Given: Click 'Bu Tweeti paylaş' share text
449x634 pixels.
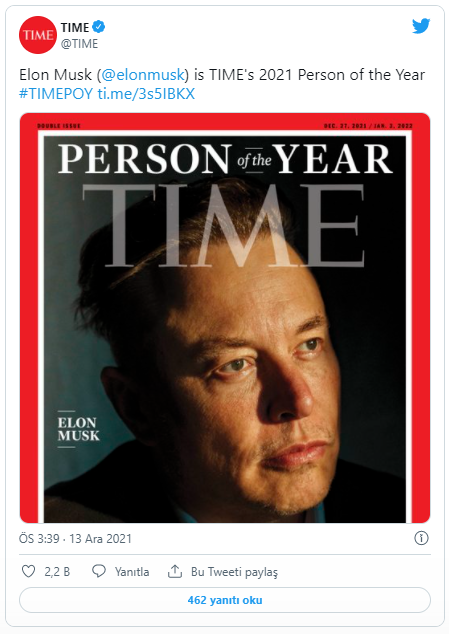Looking at the screenshot, I should click(x=234, y=572).
